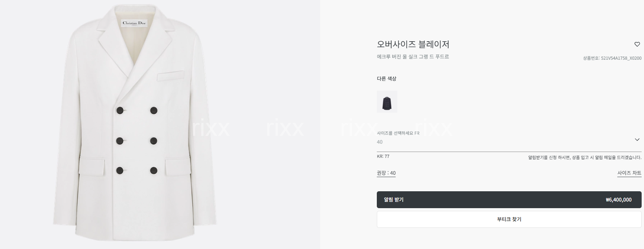Add blazer to wishlist with heart icon

pos(637,44)
